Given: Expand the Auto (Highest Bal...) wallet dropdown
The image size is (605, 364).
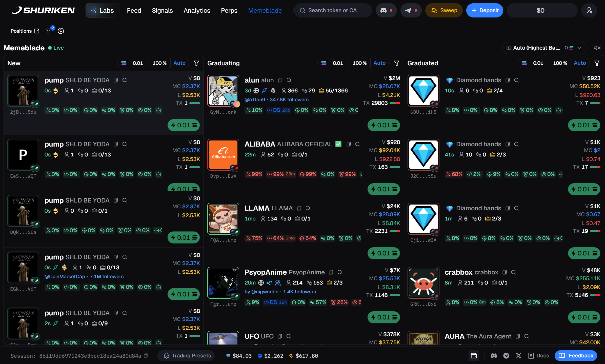Looking at the screenshot, I should coord(544,48).
